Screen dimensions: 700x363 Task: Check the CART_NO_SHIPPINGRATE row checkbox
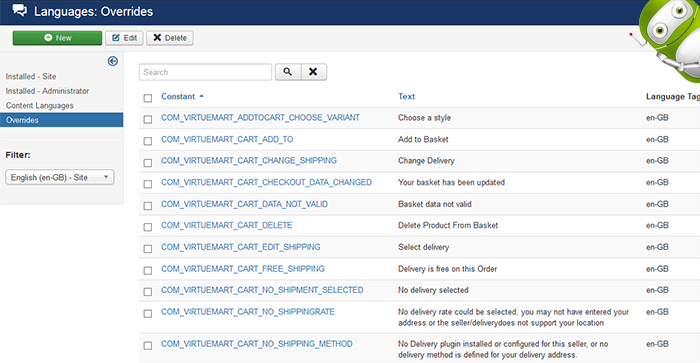(148, 313)
